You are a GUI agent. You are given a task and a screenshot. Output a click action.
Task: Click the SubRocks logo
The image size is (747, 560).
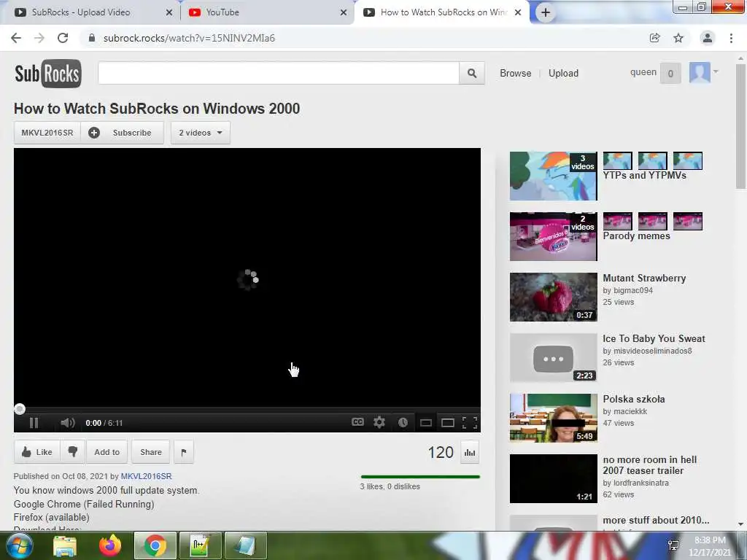coord(48,74)
